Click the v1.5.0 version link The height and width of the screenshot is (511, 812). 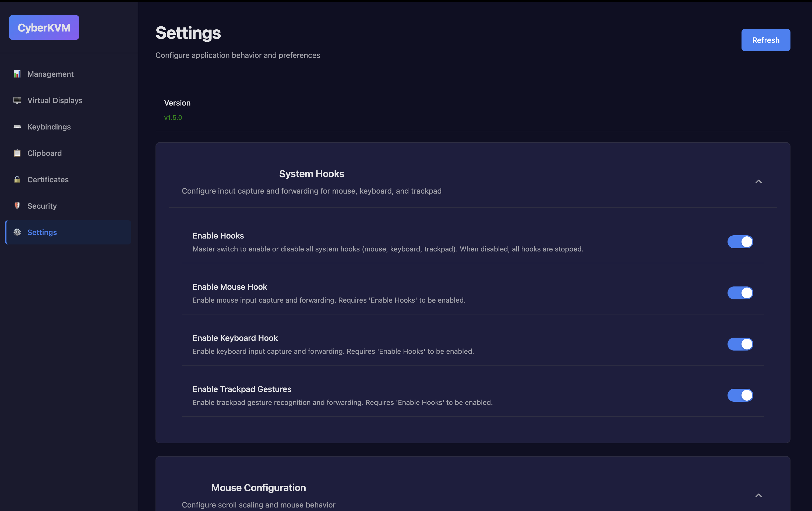(173, 117)
